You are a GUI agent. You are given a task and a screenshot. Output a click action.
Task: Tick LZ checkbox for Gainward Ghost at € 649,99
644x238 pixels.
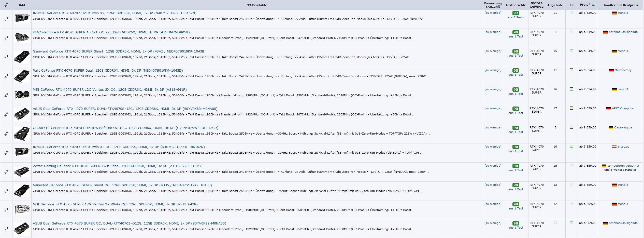click(x=571, y=51)
